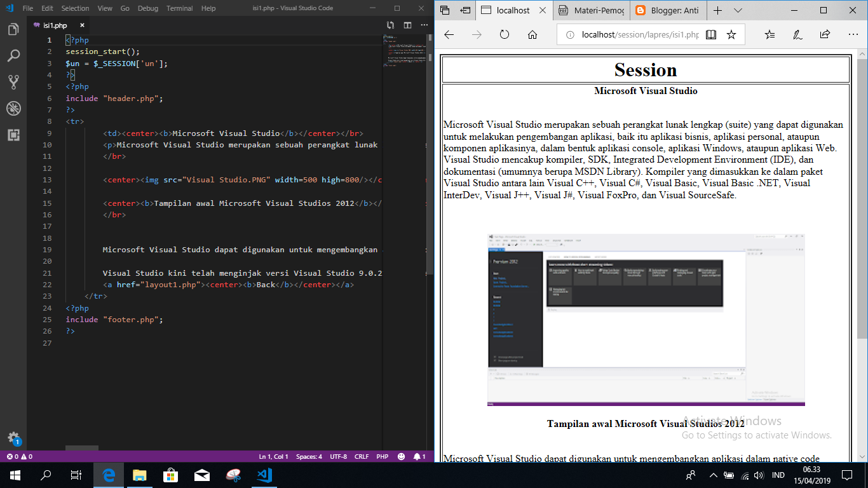
Task: Open a new Edge tab
Action: (x=717, y=10)
